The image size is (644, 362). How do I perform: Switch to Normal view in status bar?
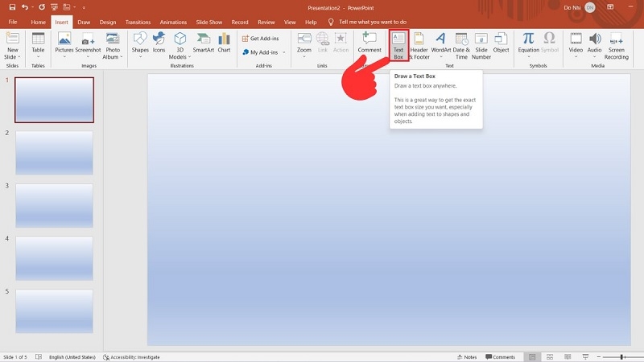pyautogui.click(x=532, y=357)
